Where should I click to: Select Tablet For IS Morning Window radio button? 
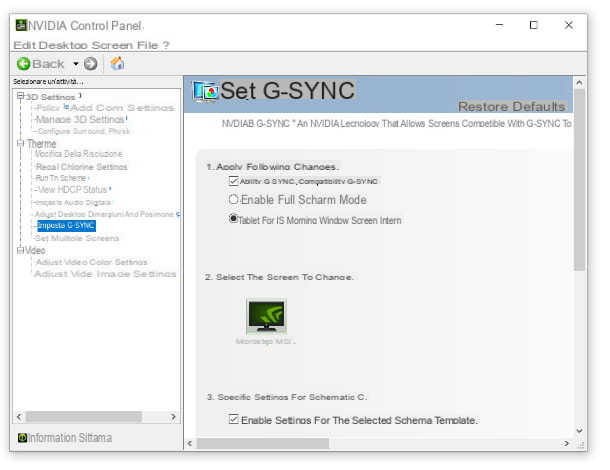233,219
